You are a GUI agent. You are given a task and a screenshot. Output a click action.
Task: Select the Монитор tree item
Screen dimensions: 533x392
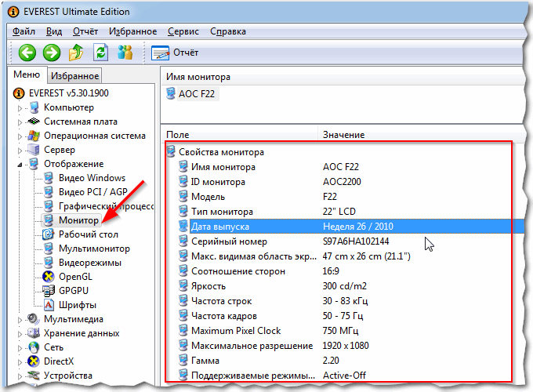pyautogui.click(x=78, y=220)
